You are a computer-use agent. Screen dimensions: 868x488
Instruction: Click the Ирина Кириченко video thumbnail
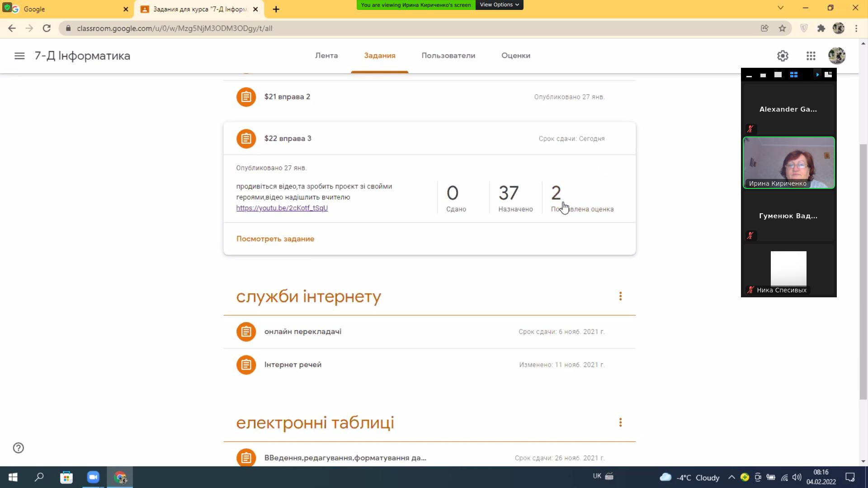788,163
